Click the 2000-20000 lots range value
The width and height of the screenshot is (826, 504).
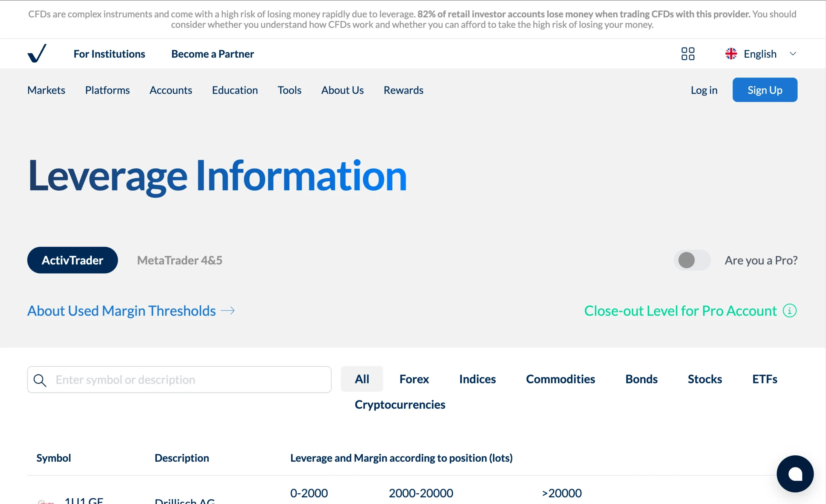pos(421,493)
